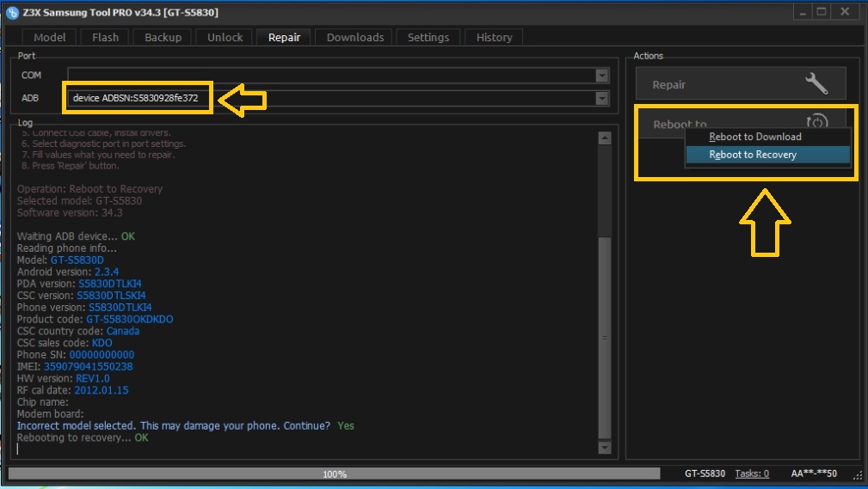View the History tab
The image size is (868, 489).
494,37
